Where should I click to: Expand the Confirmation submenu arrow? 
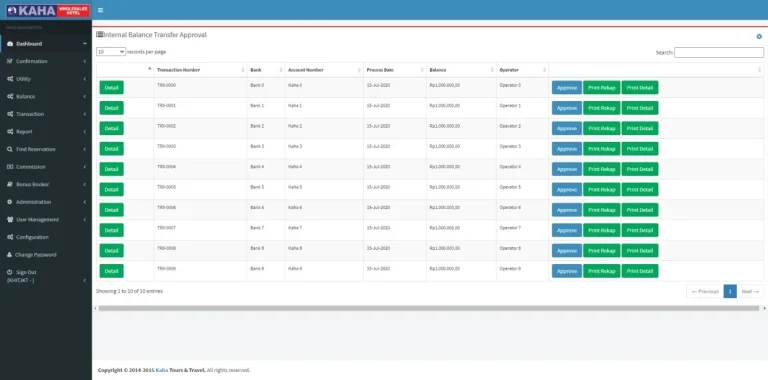[x=85, y=61]
